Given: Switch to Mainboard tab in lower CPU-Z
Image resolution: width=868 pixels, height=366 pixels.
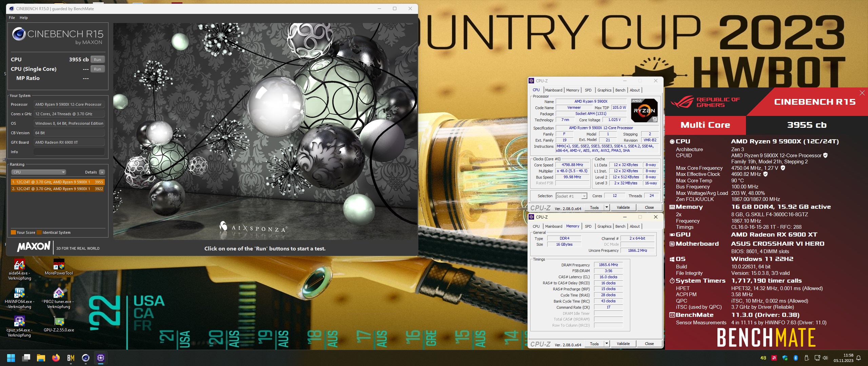Looking at the screenshot, I should [553, 226].
